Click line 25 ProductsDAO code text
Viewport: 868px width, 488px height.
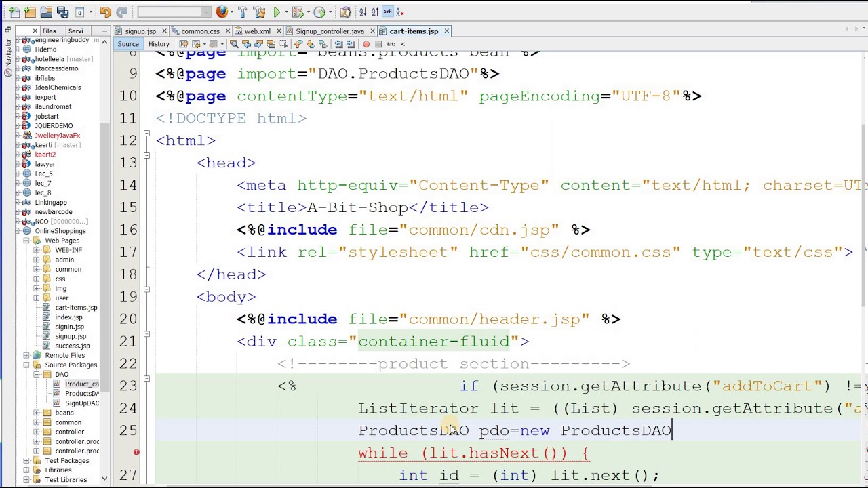[515, 430]
